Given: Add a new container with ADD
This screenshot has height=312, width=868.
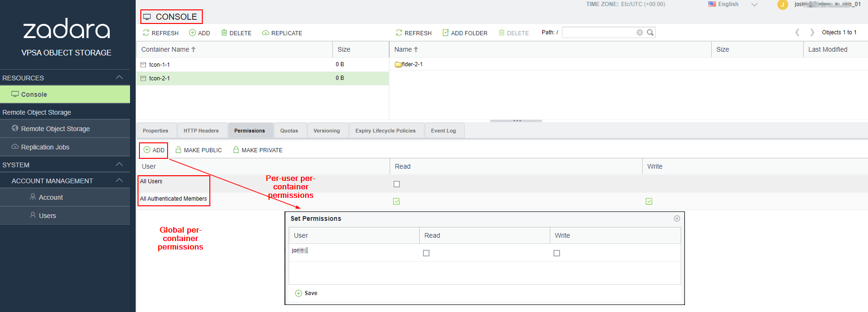Looking at the screenshot, I should tap(200, 33).
